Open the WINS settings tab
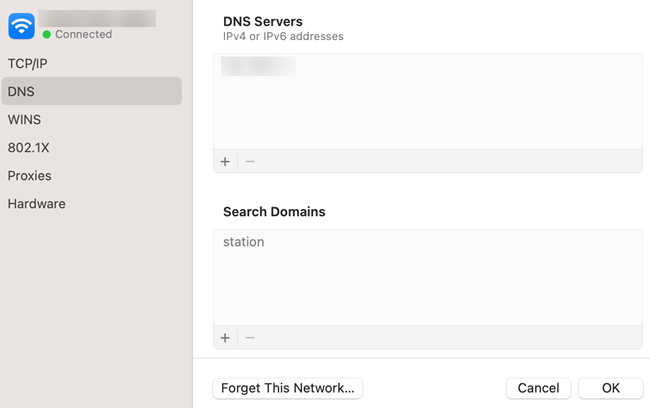The width and height of the screenshot is (650, 408). point(25,119)
